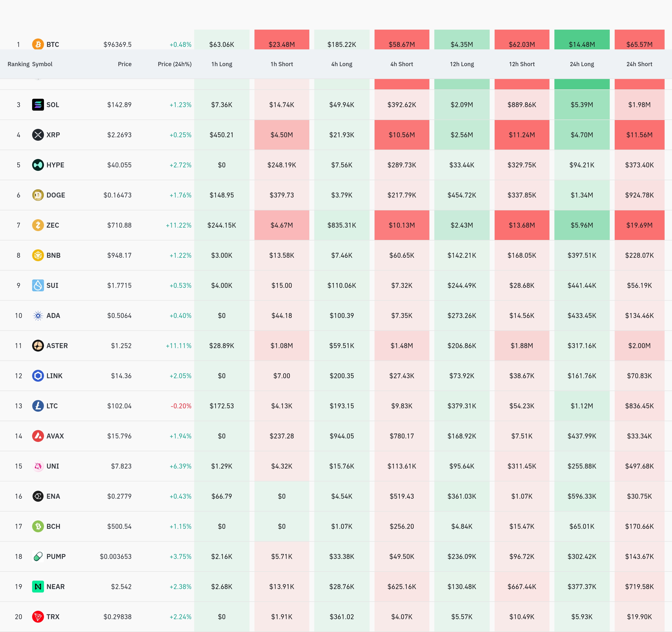The image size is (672, 632).
Task: Sort by 1h Long column header
Action: point(222,64)
